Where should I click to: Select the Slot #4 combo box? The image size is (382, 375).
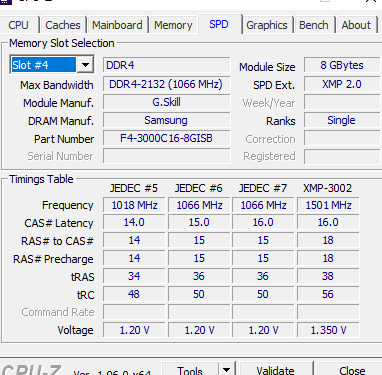(x=52, y=65)
